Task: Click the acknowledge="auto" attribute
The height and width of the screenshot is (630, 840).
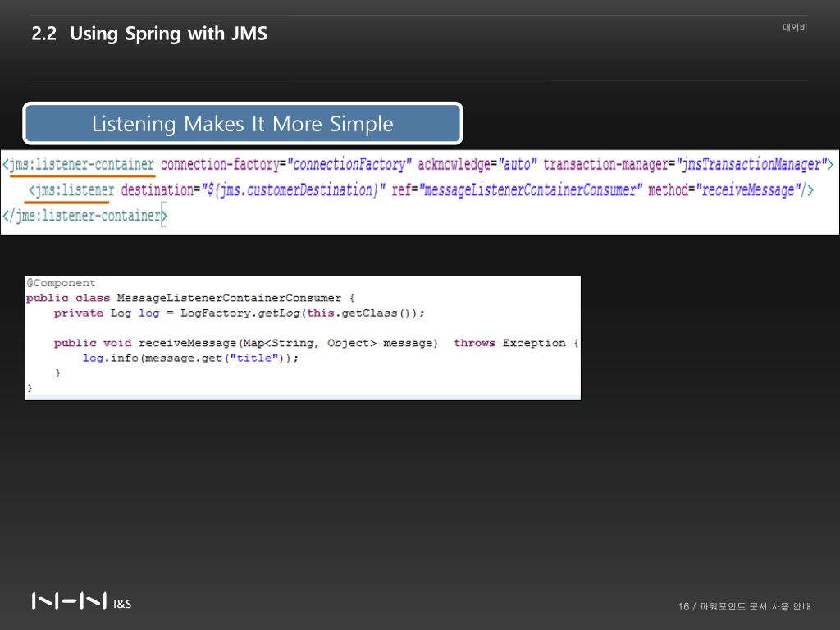Action: click(x=477, y=164)
